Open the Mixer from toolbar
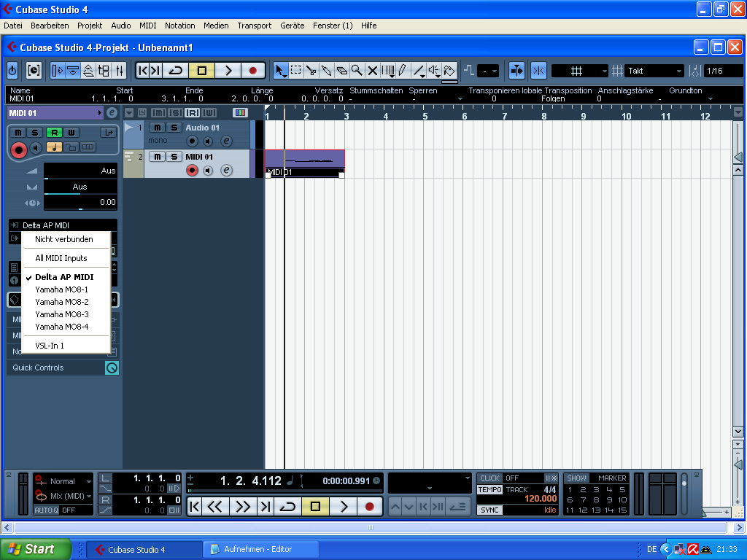The image size is (747, 560). point(120,71)
